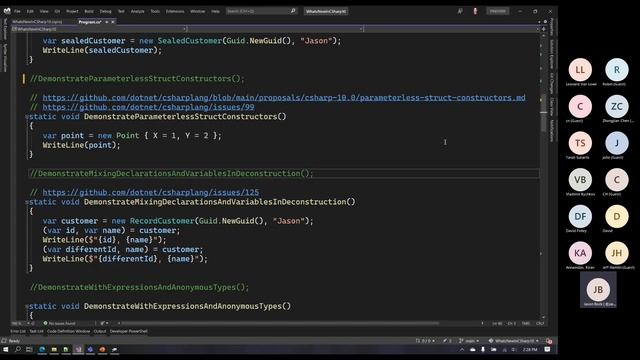This screenshot has width=640, height=360.
Task: Open the Extensions menu
Action: click(175, 11)
